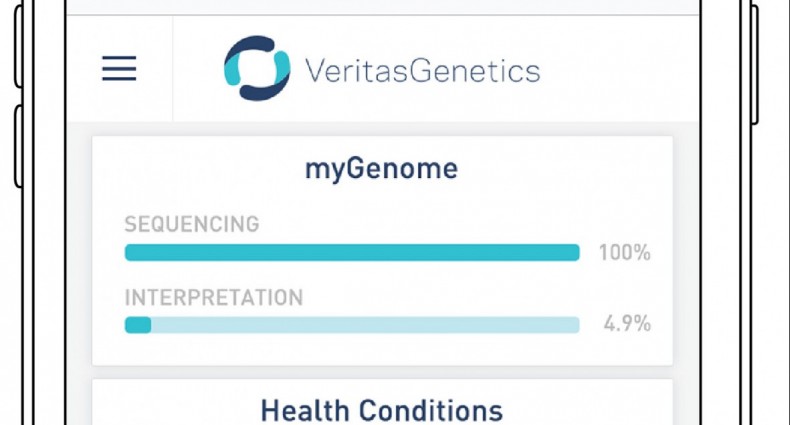The image size is (790, 425).
Task: Click the filled start of Interpretation bar
Action: tap(137, 325)
